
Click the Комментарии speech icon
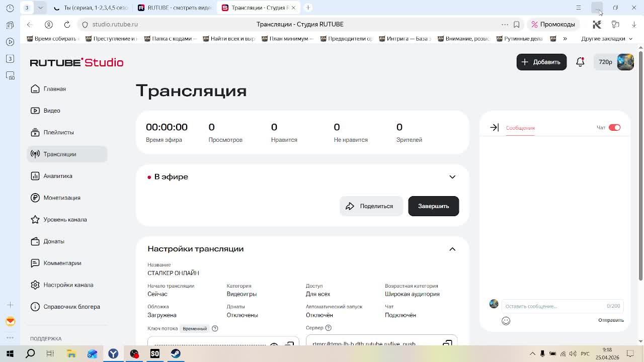35,263
